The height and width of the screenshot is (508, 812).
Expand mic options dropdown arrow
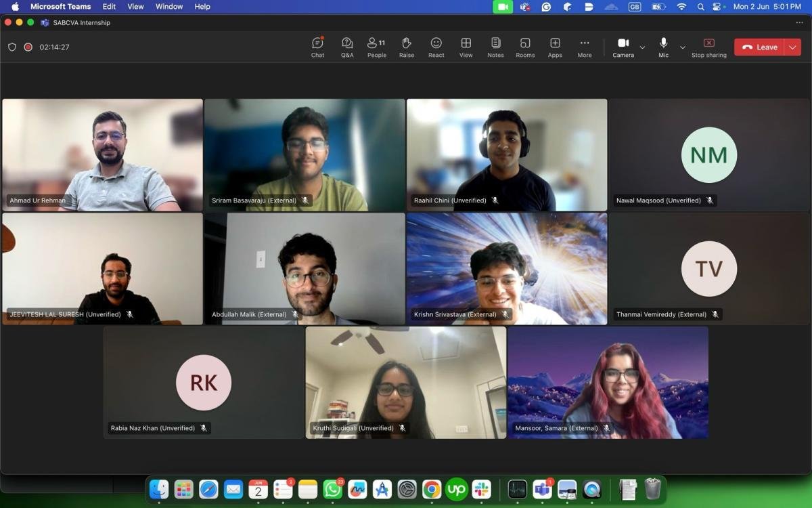pyautogui.click(x=682, y=47)
